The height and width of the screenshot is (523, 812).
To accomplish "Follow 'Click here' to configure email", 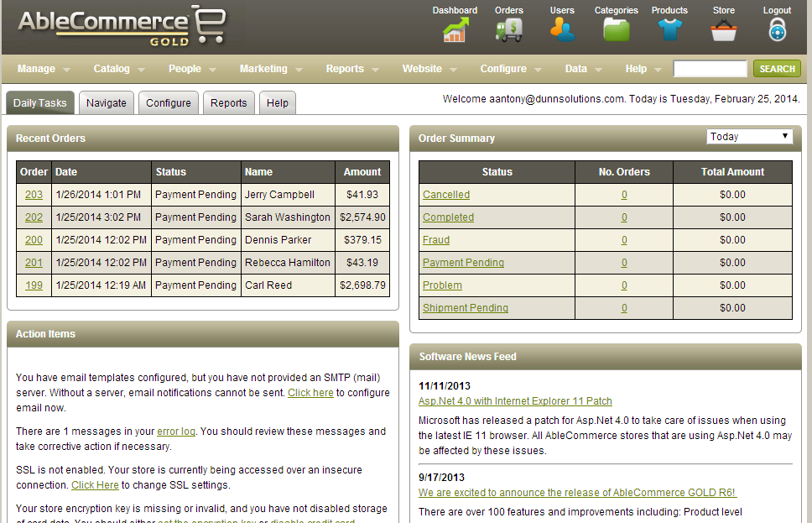I will (x=310, y=393).
